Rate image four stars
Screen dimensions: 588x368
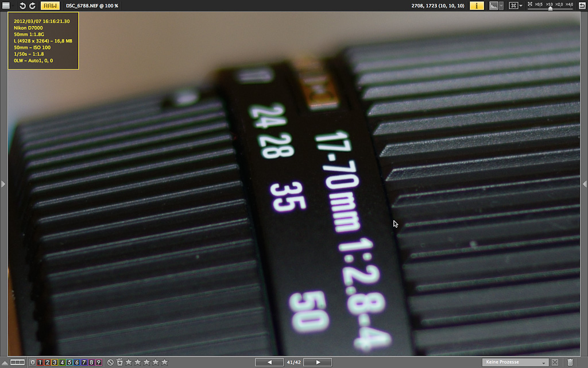click(156, 362)
